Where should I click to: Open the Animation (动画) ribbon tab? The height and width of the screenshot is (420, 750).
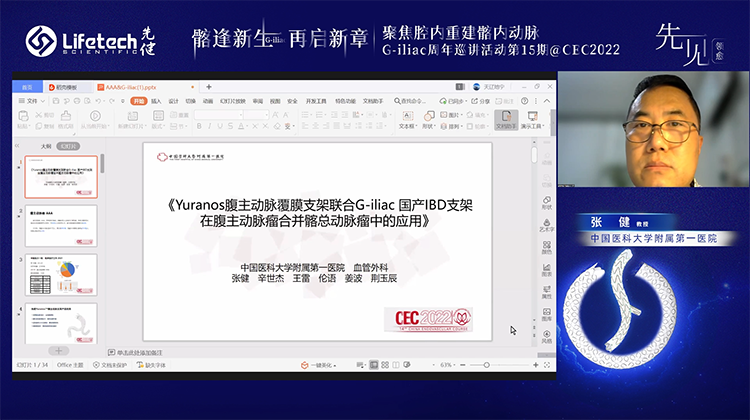(208, 101)
